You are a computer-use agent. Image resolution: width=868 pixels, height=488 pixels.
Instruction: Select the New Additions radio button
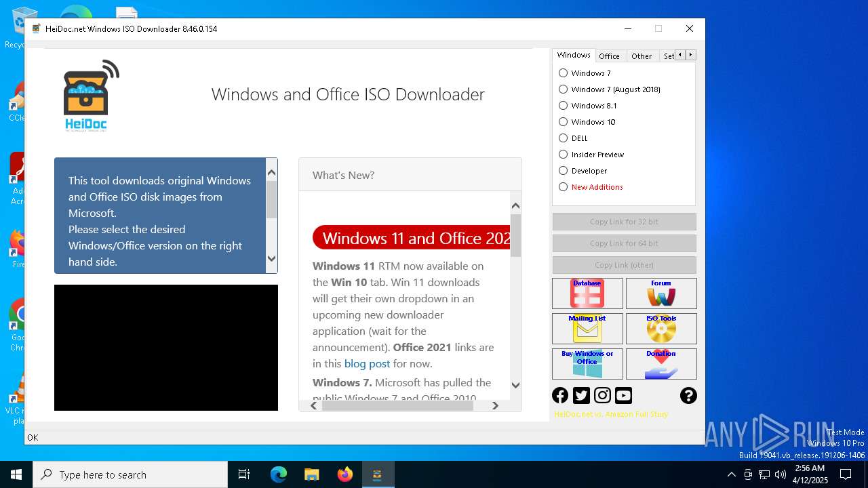coord(563,186)
